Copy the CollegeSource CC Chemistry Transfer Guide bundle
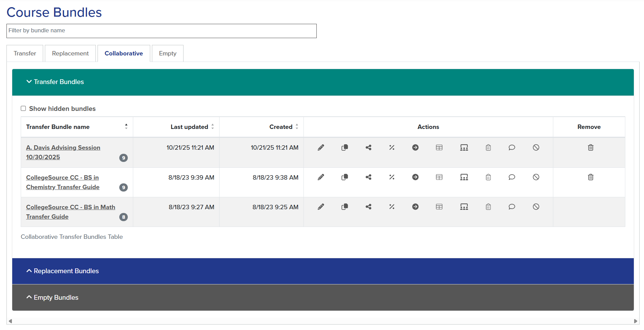 [x=345, y=177]
